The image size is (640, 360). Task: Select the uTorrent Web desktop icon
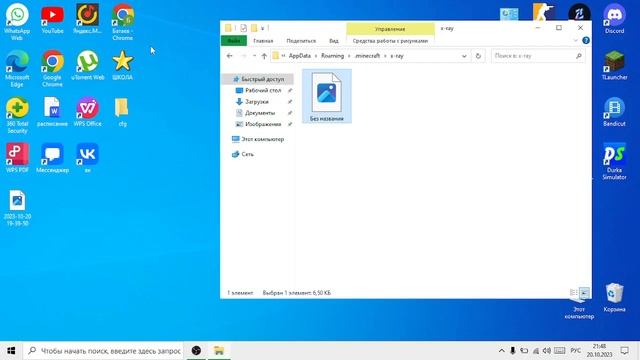click(x=87, y=65)
